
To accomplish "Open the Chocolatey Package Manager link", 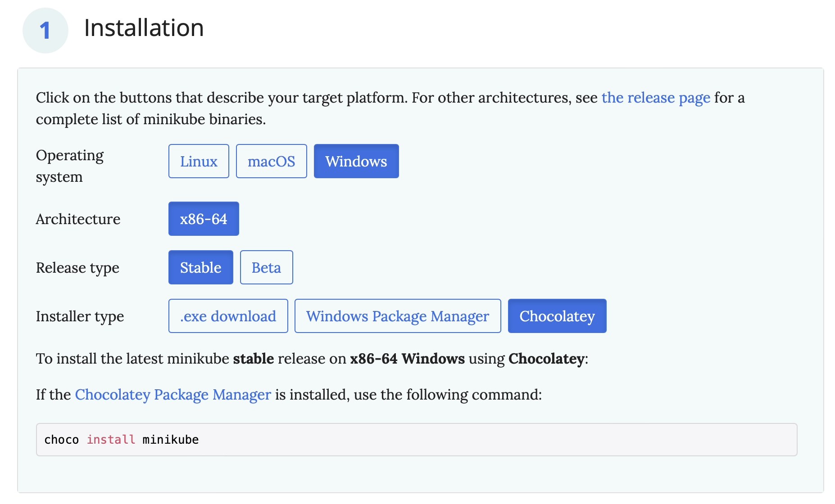I will coord(172,394).
